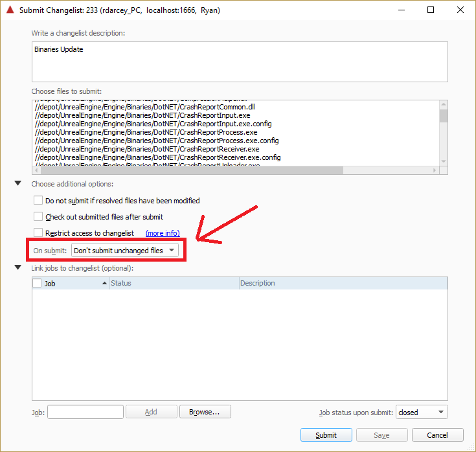Screen dimensions: 476x452
Task: Open the On submit dropdown
Action: click(x=125, y=251)
